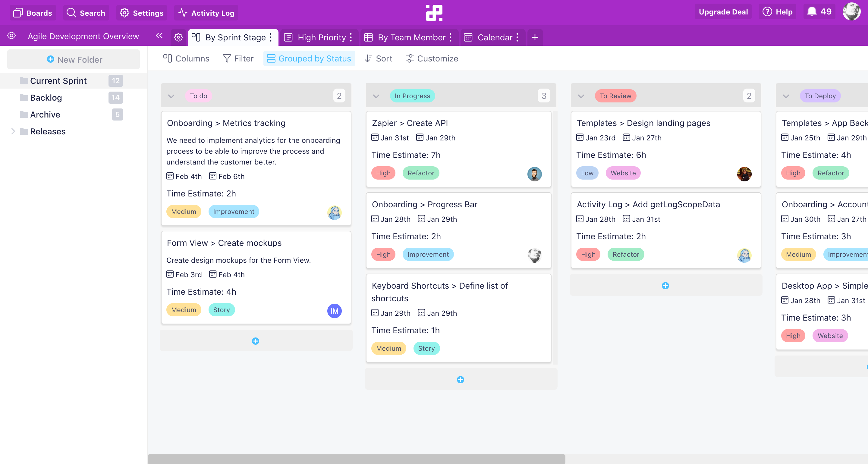The height and width of the screenshot is (464, 868).
Task: Open Help
Action: point(777,12)
